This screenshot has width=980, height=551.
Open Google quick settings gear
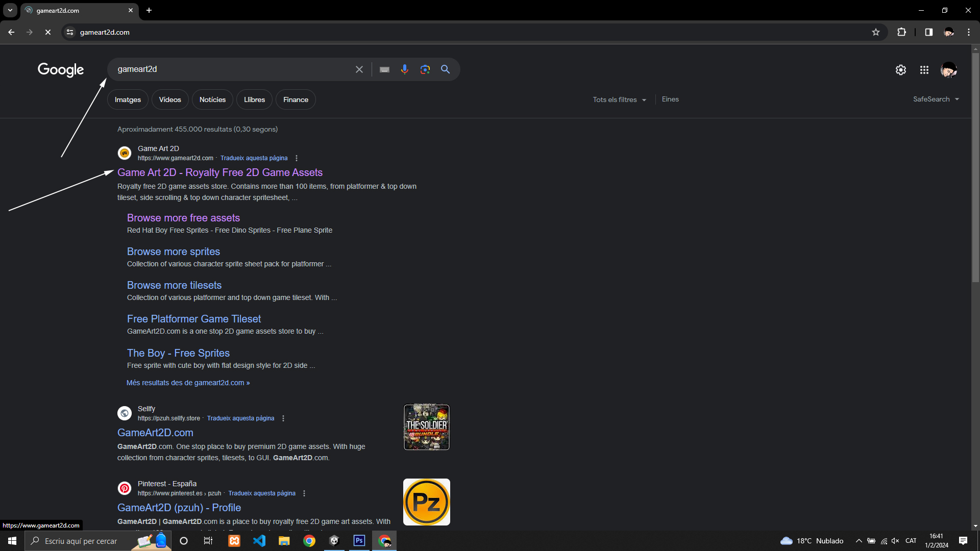point(900,70)
